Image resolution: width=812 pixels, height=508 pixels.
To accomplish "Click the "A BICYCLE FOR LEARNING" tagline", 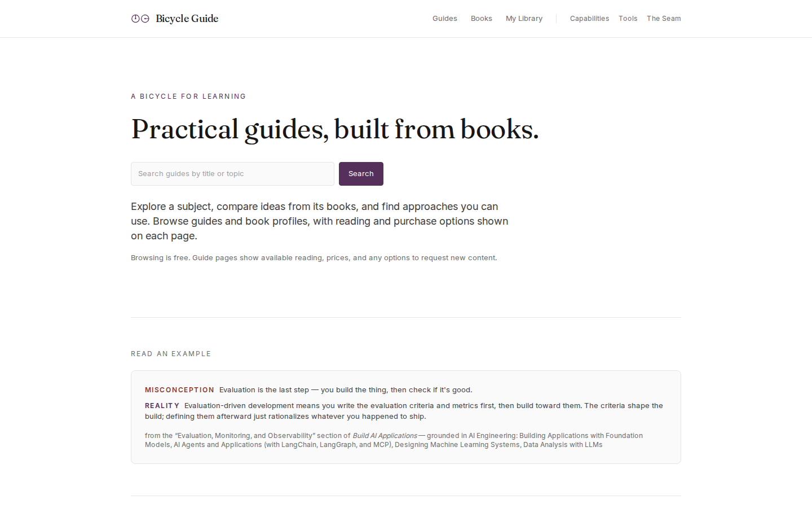I will (188, 97).
